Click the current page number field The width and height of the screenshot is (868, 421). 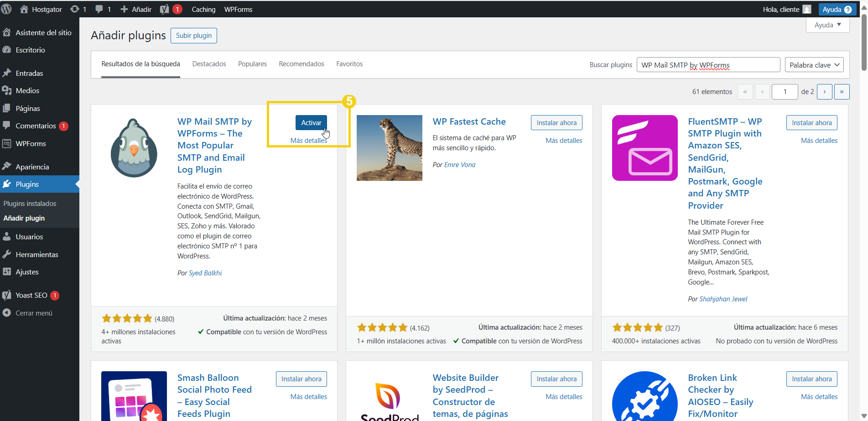point(785,92)
